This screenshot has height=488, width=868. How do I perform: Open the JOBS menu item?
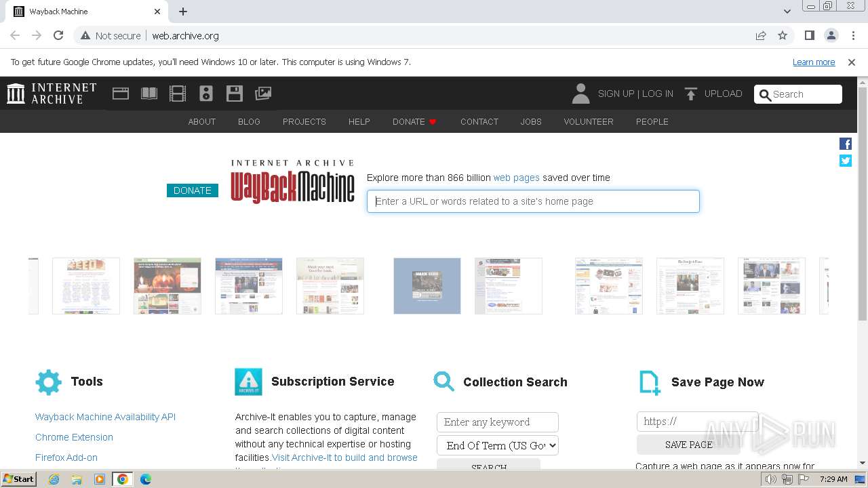coord(531,121)
